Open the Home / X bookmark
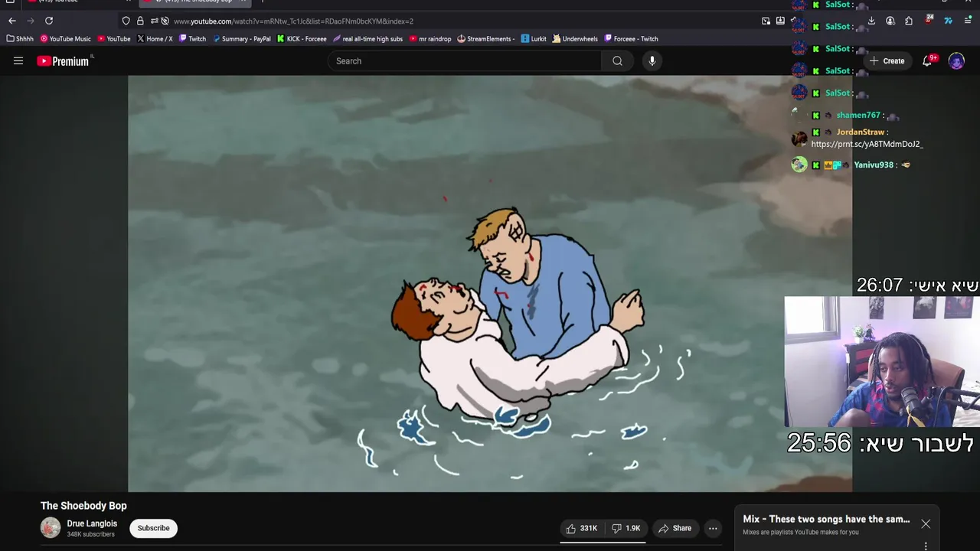Screen dimensions: 980x551 click(155, 39)
